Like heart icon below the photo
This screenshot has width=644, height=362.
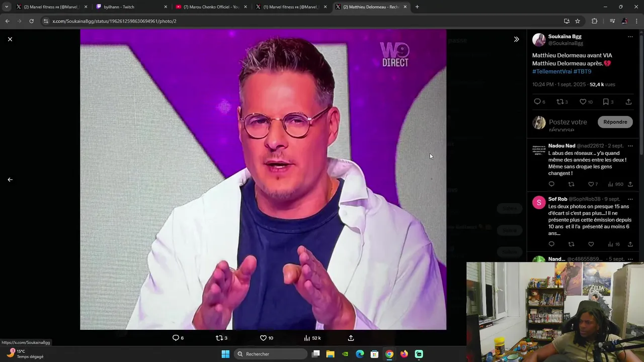pyautogui.click(x=263, y=338)
